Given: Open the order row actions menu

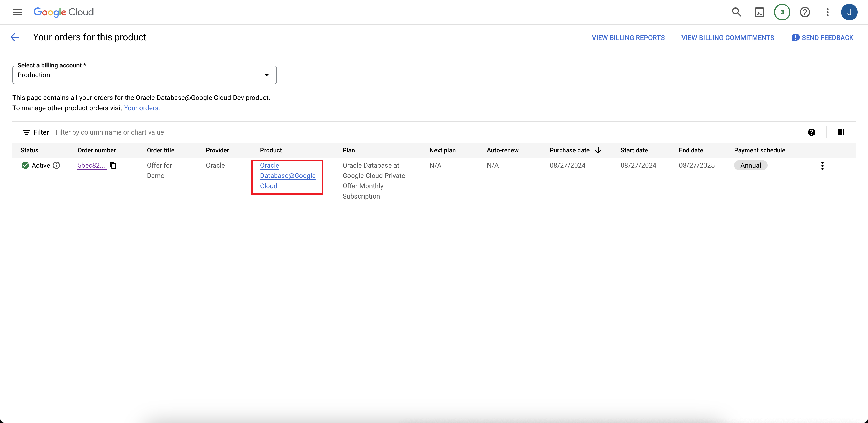Looking at the screenshot, I should point(823,166).
